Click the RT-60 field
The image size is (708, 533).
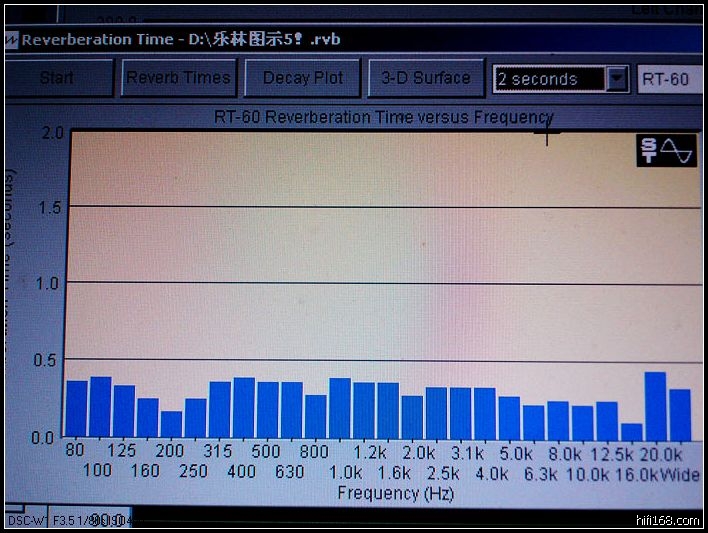pos(668,79)
